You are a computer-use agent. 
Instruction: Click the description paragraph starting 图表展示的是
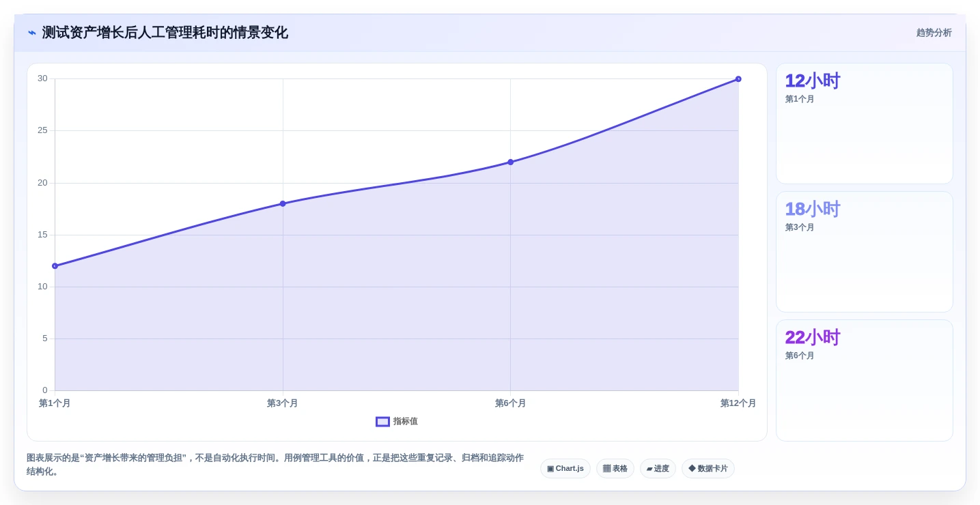point(275,465)
